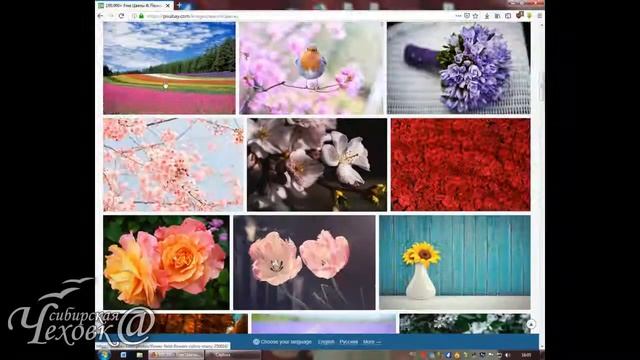Reload the Pixabay page
This screenshot has width=640, height=360.
pos(121,16)
